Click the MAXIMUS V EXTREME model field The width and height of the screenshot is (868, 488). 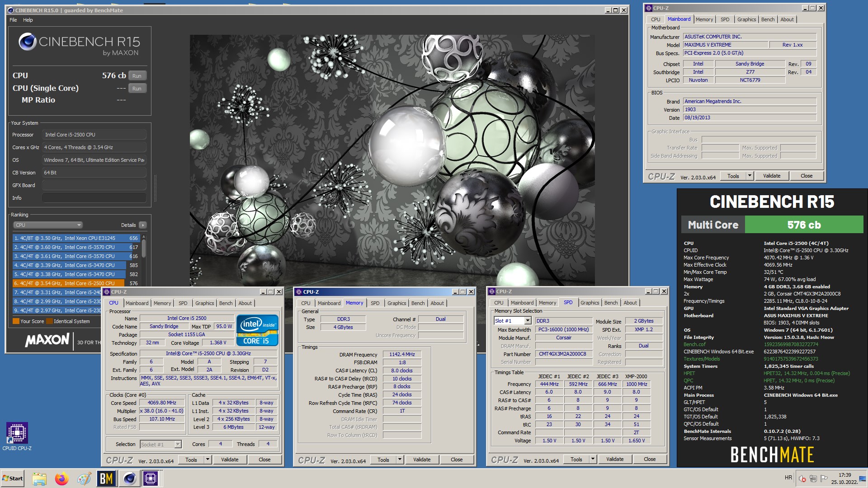click(725, 45)
